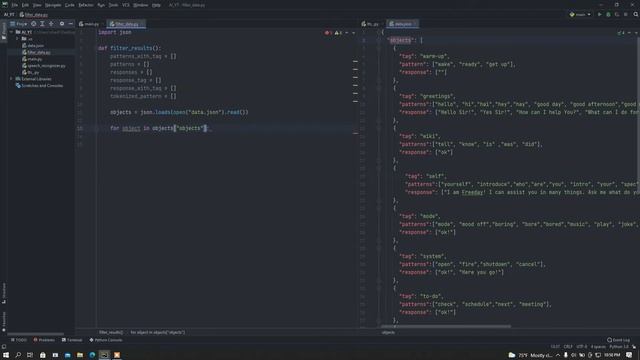Screen dimensions: 640x360
Task: Open Help menu
Action: [x=156, y=5]
